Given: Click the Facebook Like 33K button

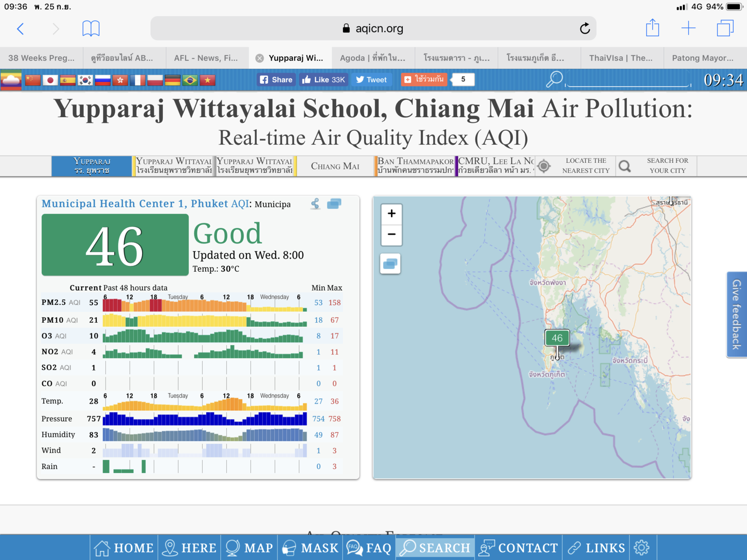Looking at the screenshot, I should pyautogui.click(x=323, y=80).
